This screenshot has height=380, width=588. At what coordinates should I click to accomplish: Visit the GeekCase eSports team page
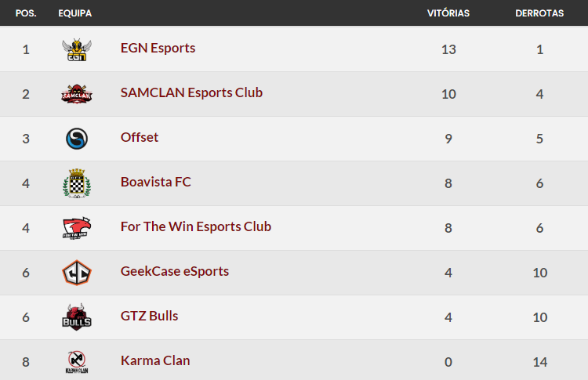(x=175, y=271)
